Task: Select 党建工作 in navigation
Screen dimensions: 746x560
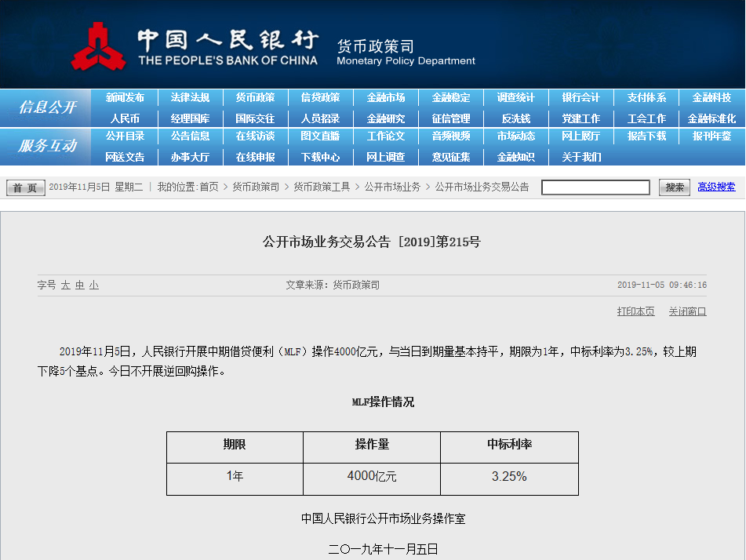Action: pyautogui.click(x=581, y=118)
